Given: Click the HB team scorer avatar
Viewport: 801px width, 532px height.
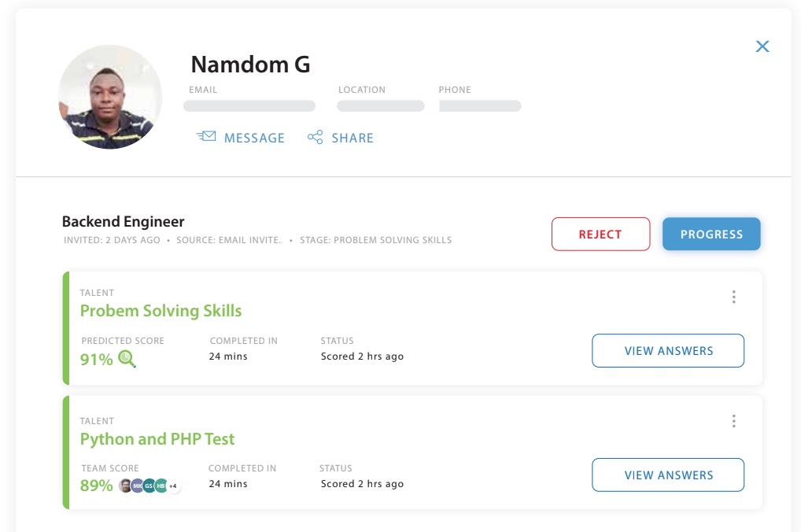Looking at the screenshot, I should click(x=161, y=486).
